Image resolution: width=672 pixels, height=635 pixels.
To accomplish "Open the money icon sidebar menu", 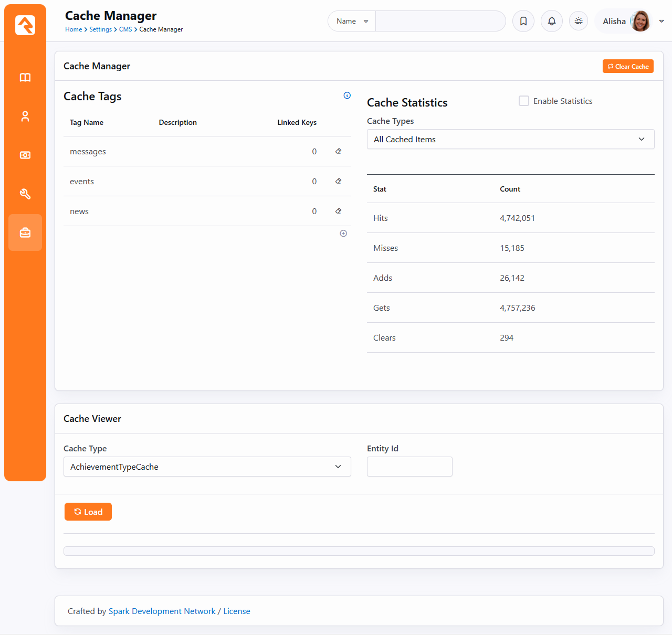I will point(25,155).
